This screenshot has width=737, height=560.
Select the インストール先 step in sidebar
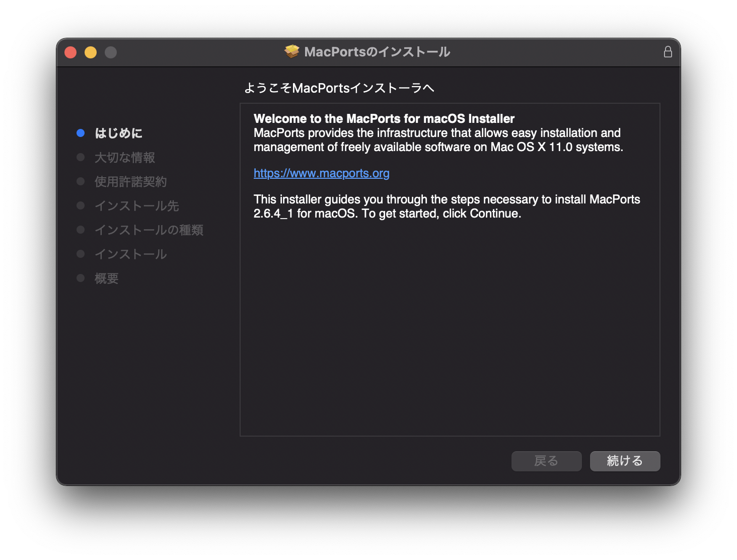[137, 206]
